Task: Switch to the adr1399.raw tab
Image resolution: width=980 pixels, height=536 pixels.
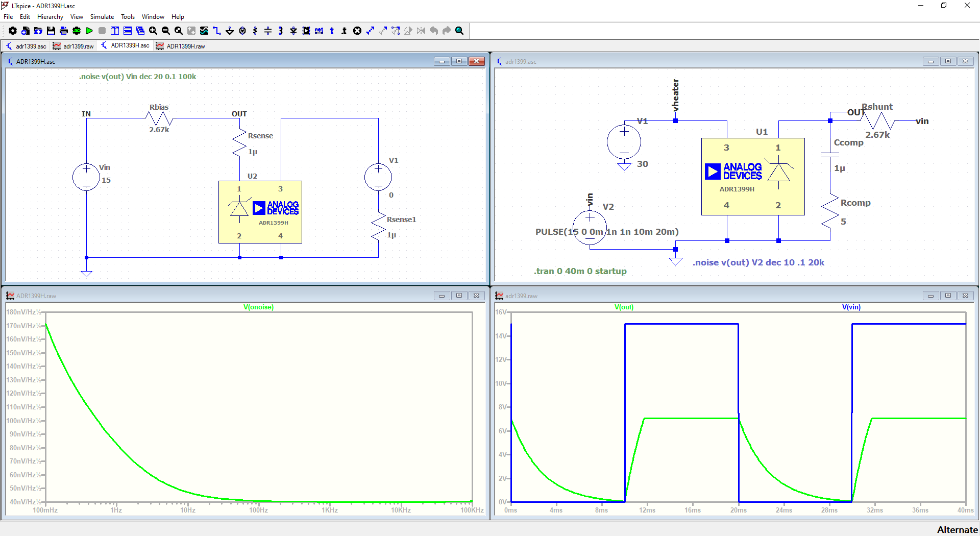Action: point(73,46)
